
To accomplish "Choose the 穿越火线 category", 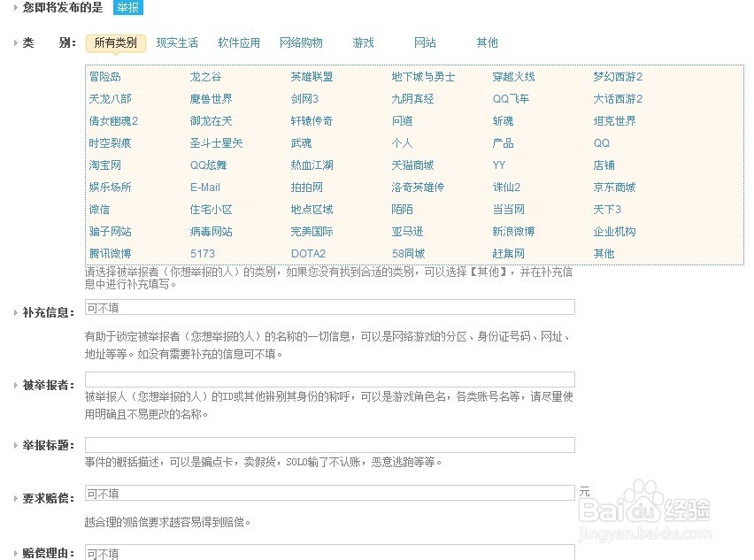I will (x=513, y=77).
